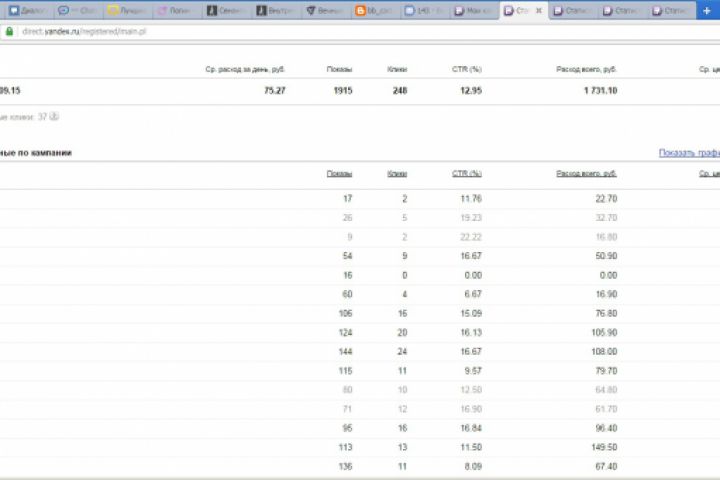
Task: Open the chat-bubble icon browser tab
Action: coord(77,11)
